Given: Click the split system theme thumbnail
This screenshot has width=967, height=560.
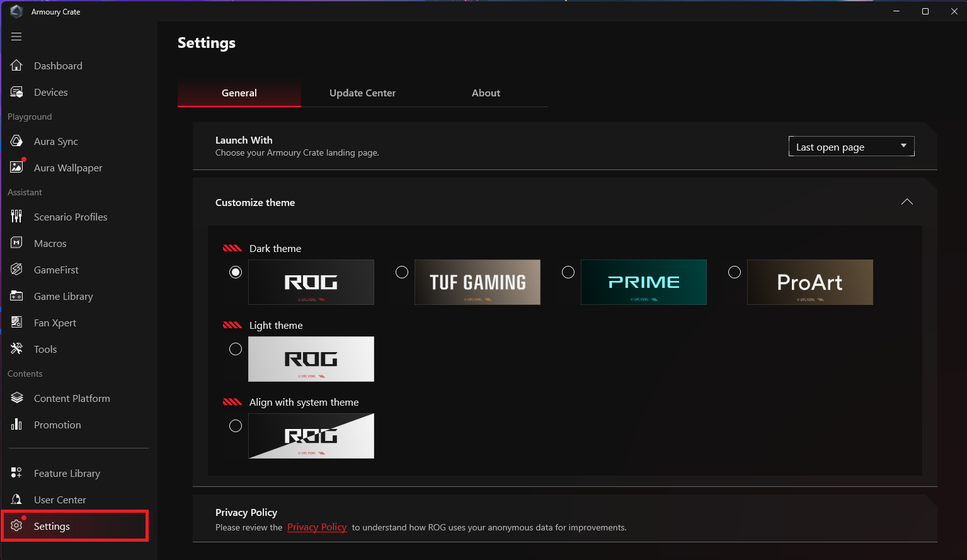Looking at the screenshot, I should [x=311, y=436].
